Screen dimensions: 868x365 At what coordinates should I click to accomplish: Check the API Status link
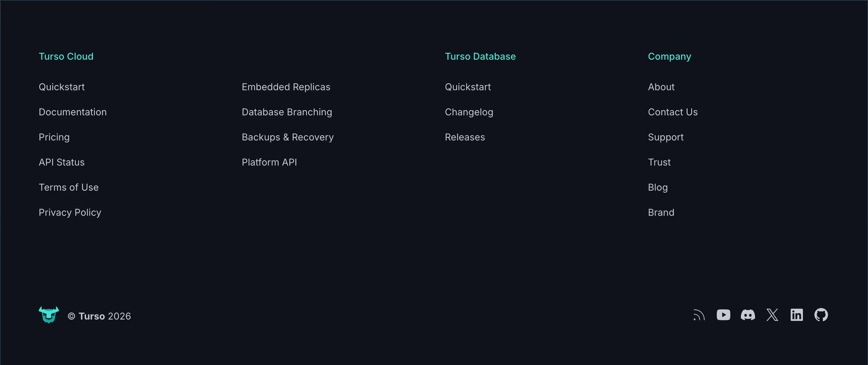(x=62, y=162)
